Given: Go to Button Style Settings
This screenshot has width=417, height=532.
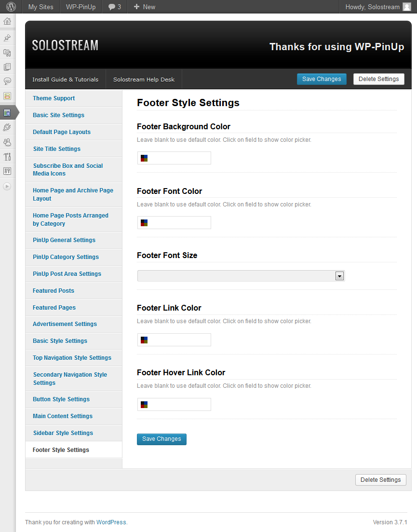Looking at the screenshot, I should (x=74, y=399).
